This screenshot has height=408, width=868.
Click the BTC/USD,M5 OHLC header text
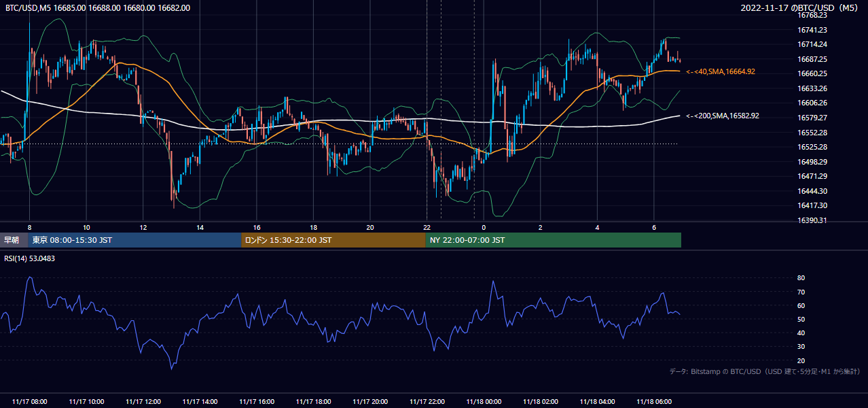click(98, 8)
